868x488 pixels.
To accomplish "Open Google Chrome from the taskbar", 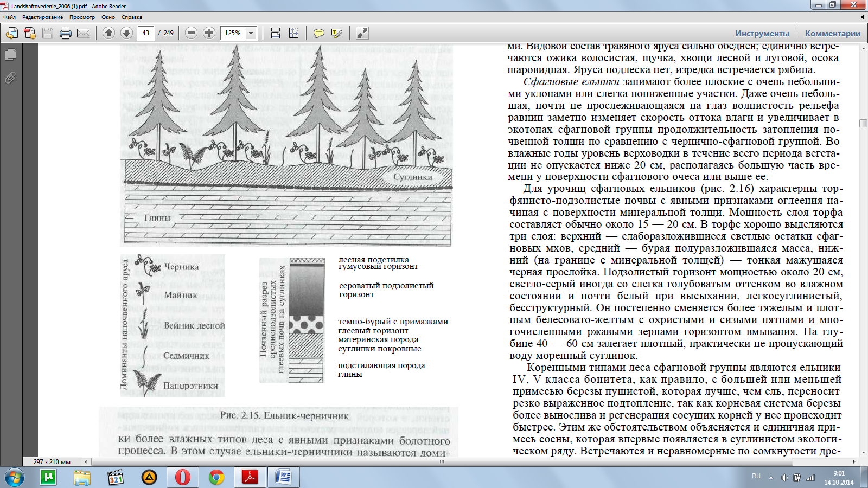I will coord(216,478).
